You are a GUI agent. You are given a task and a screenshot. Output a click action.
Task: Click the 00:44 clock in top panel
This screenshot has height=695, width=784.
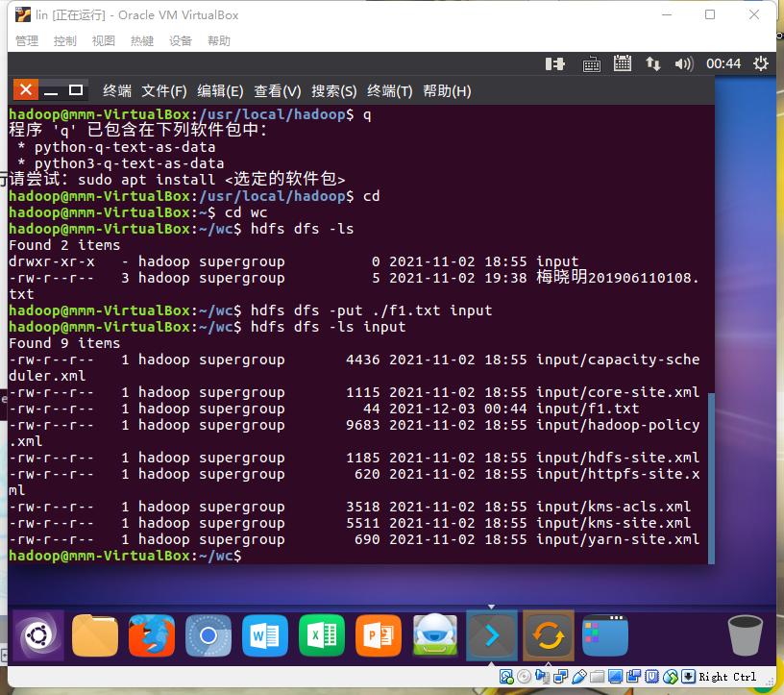723,63
